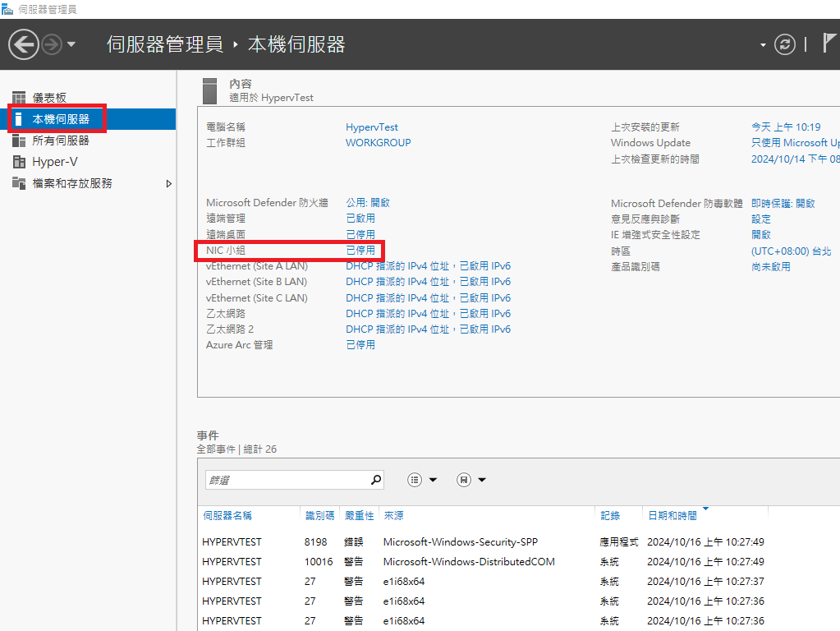
Task: Open dropdown arrow beside list options icon
Action: click(x=433, y=480)
